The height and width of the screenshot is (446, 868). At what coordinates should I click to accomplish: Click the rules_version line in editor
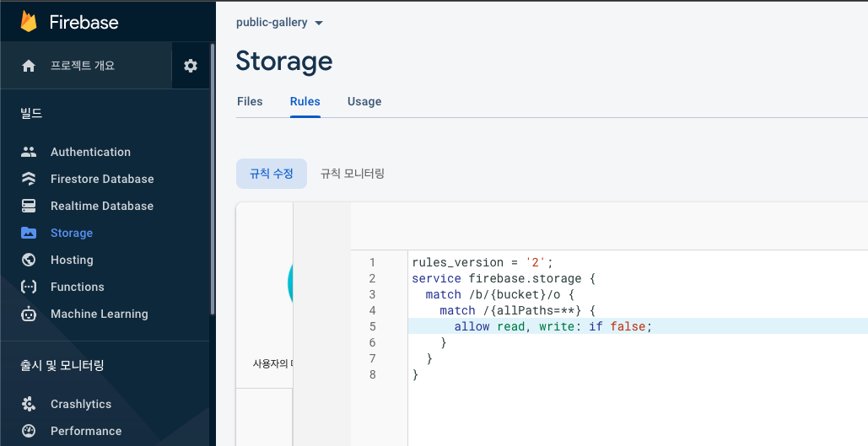pos(483,262)
